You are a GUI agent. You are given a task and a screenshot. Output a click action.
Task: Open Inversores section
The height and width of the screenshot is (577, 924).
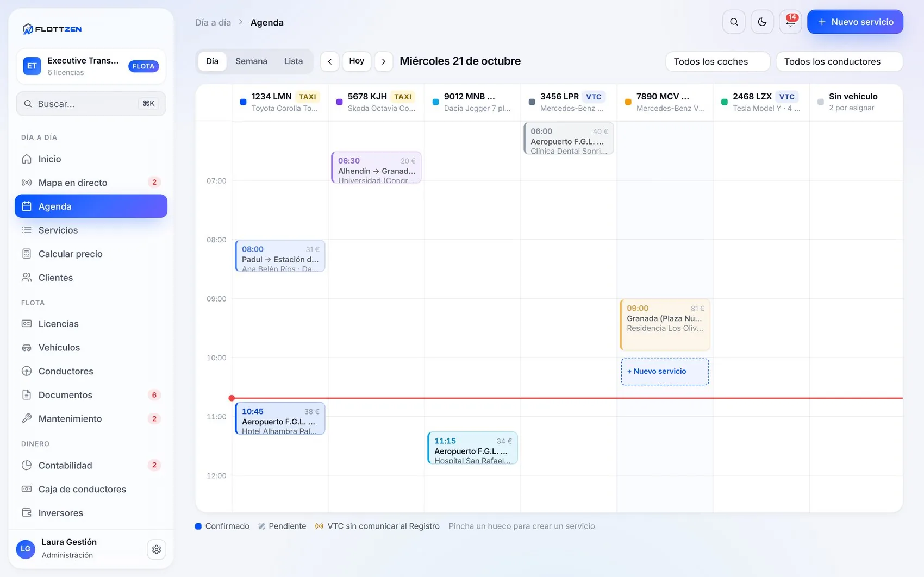click(x=91, y=513)
